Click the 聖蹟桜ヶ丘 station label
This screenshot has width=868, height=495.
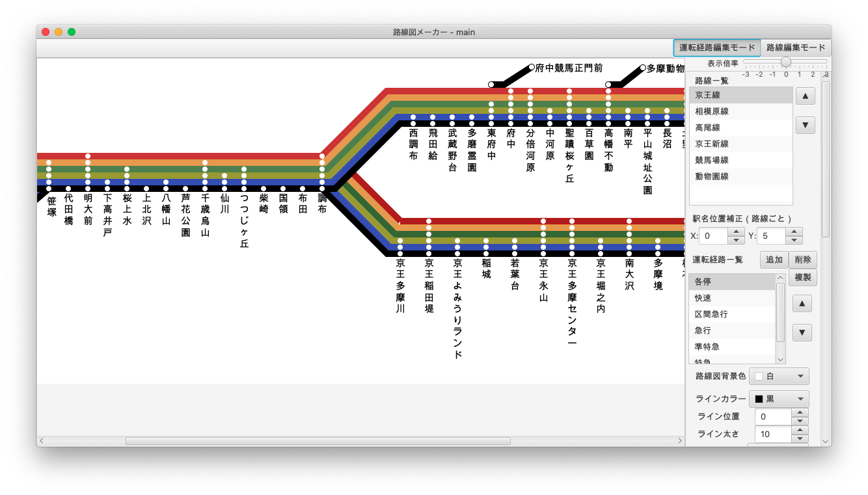(x=569, y=155)
